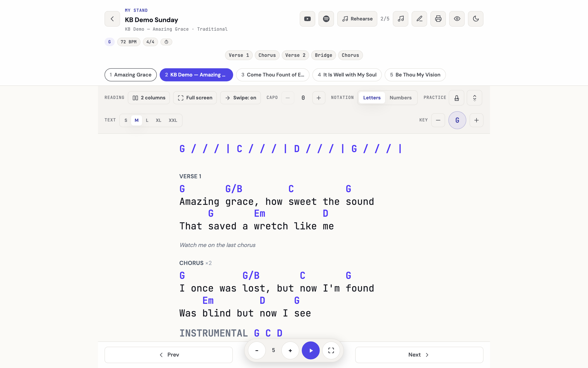Toggle the practice auto-scroll arrows icon

coord(474,98)
